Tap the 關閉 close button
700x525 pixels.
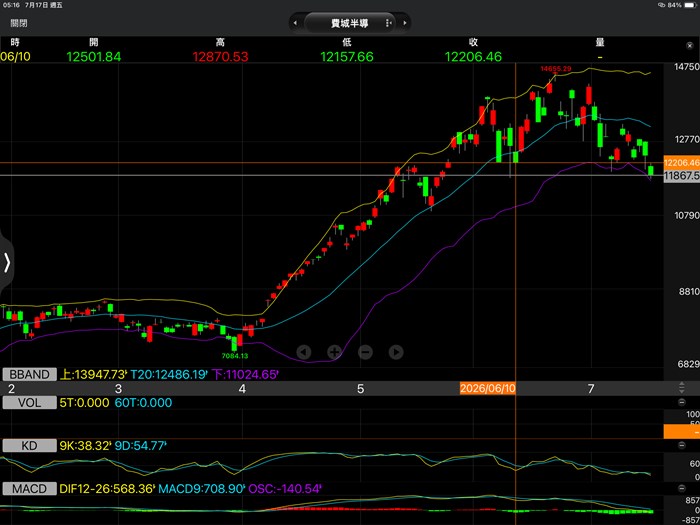click(x=19, y=23)
